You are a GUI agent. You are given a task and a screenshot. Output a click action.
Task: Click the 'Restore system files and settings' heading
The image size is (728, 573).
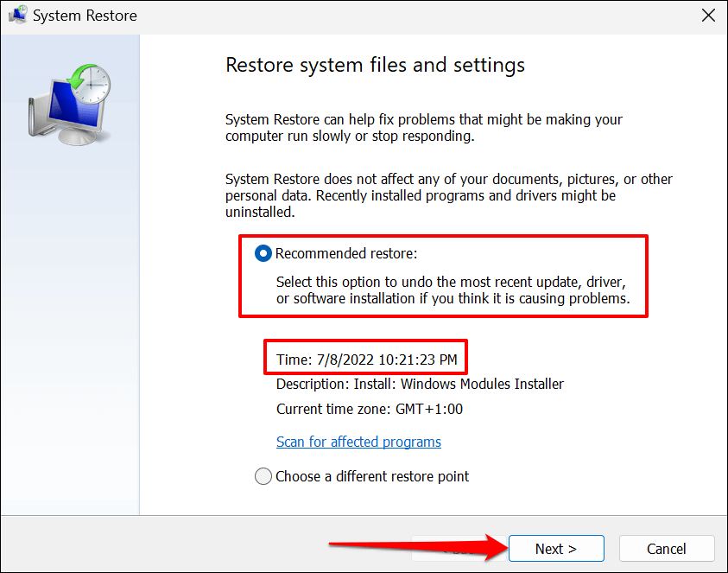pyautogui.click(x=375, y=66)
